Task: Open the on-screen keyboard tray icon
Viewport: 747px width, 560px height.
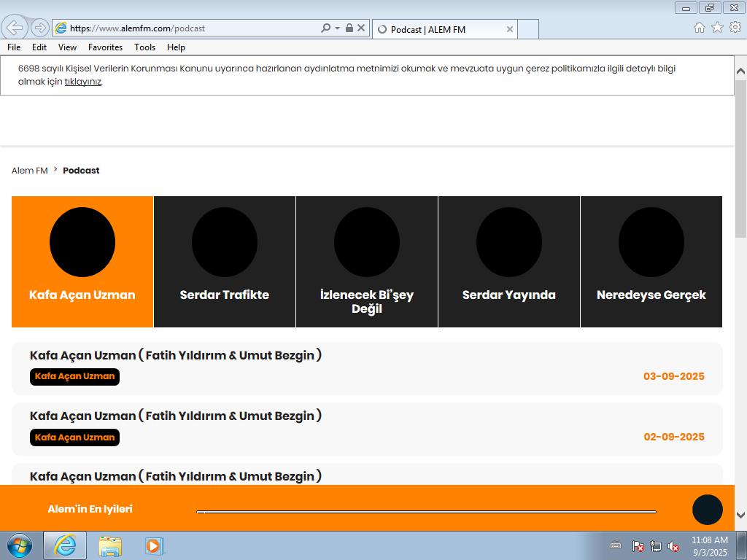Action: click(616, 545)
